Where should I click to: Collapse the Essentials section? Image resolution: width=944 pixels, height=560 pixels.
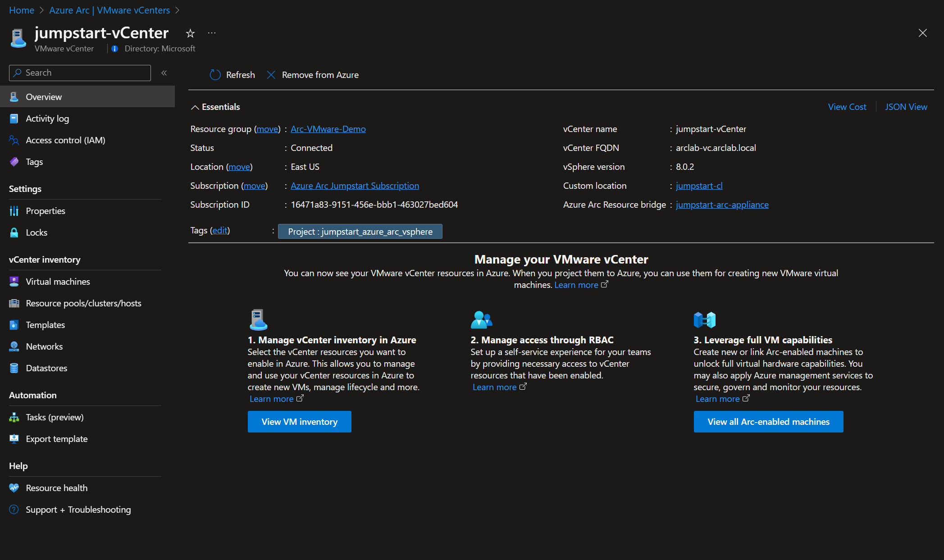tap(195, 107)
